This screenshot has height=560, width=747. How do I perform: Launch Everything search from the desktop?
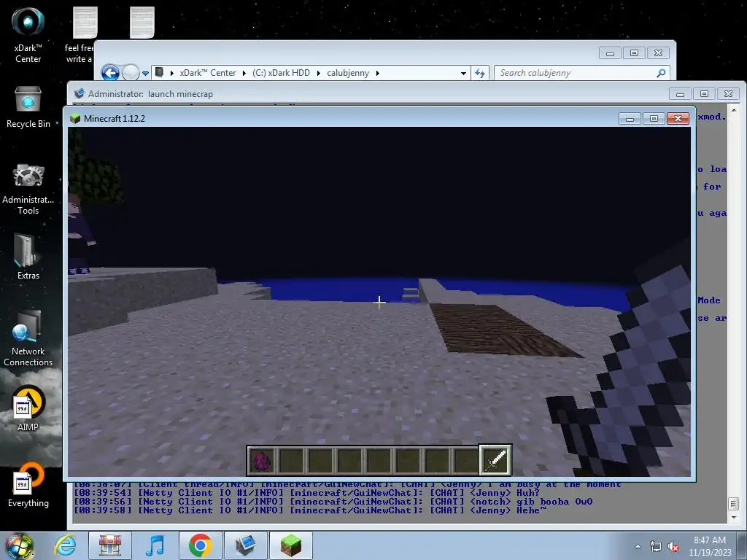tap(28, 485)
